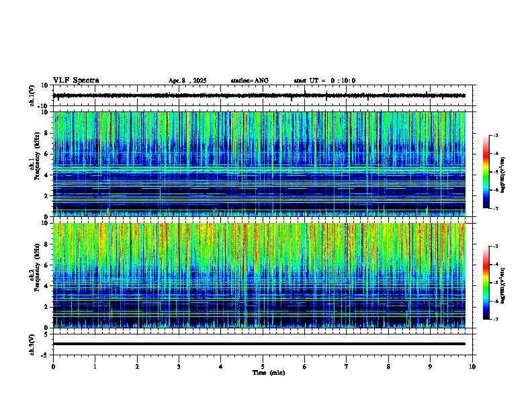Select the "start UT = 0 : 10: 0" text
Image resolution: width=532 pixels, height=411 pixels.
324,81
